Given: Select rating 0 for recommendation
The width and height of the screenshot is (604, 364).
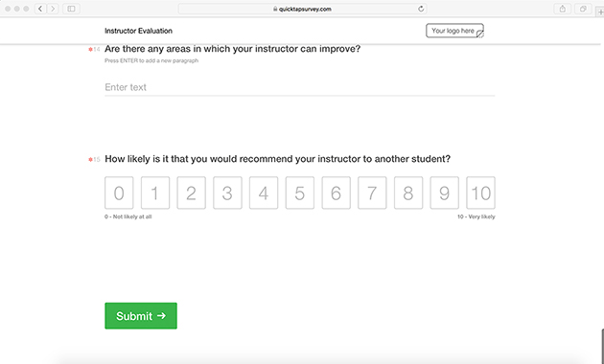Looking at the screenshot, I should tap(119, 193).
